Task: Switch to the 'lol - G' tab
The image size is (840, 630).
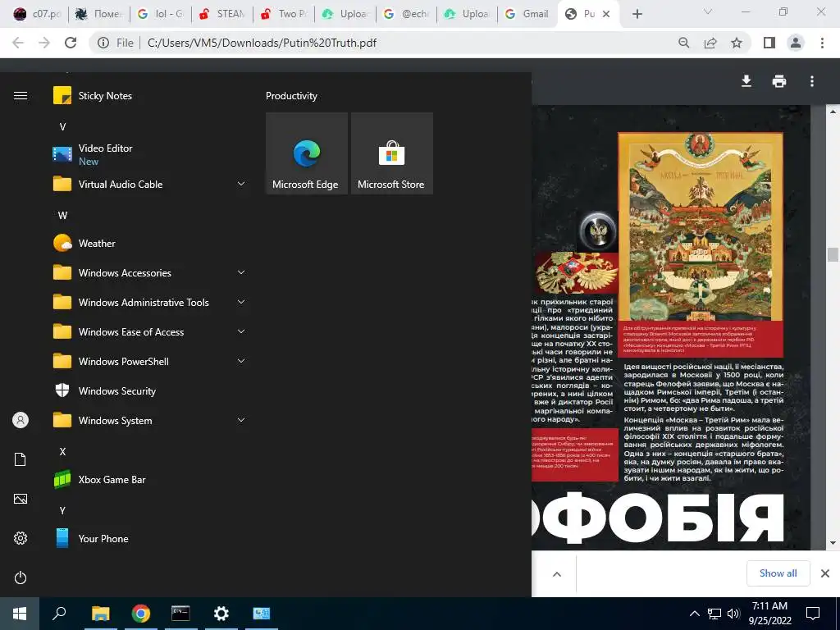Action: pyautogui.click(x=161, y=14)
